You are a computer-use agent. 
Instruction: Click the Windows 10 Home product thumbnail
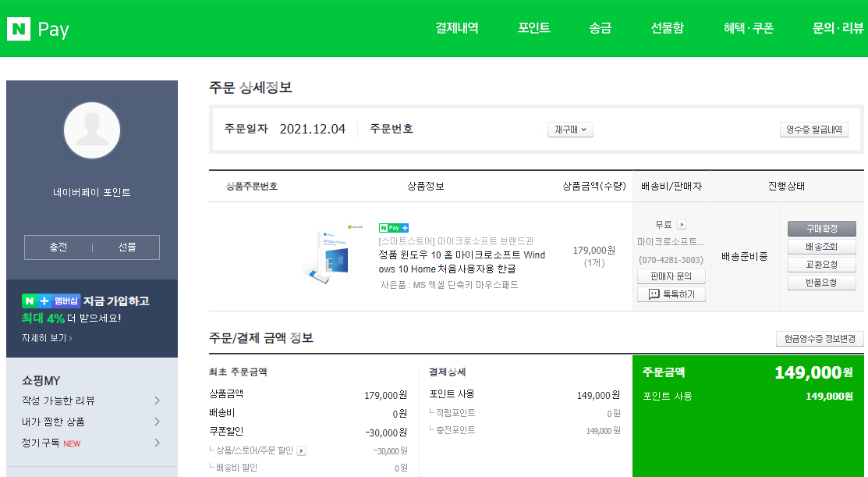332,255
